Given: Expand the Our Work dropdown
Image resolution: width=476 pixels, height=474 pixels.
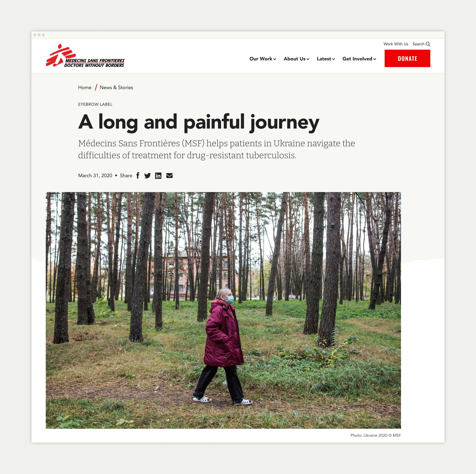Looking at the screenshot, I should coord(263,59).
